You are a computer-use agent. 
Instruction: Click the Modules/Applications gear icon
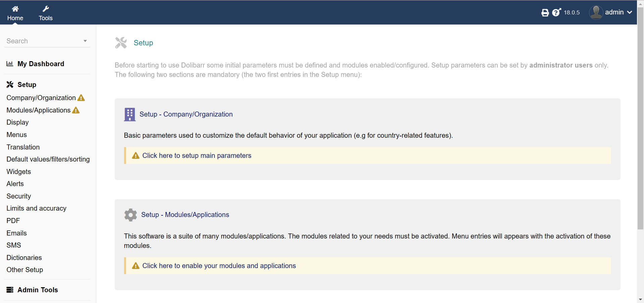tap(130, 215)
